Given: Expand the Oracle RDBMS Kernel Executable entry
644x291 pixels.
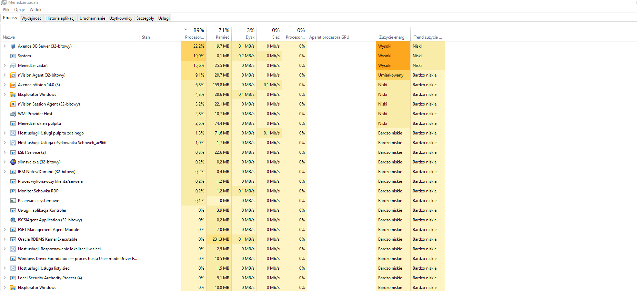Looking at the screenshot, I should click(x=4, y=239).
